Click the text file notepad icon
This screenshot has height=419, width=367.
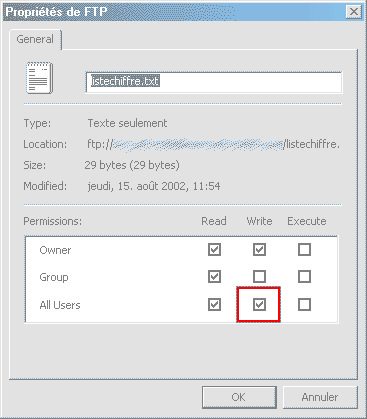[39, 78]
